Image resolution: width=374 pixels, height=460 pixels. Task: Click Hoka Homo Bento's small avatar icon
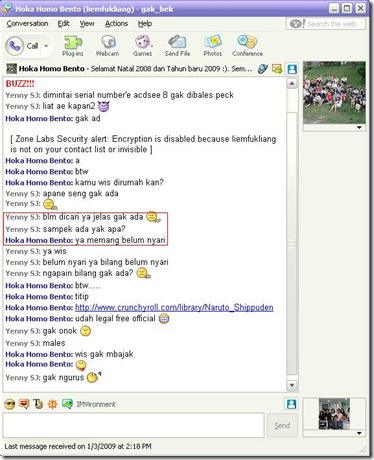click(x=11, y=69)
